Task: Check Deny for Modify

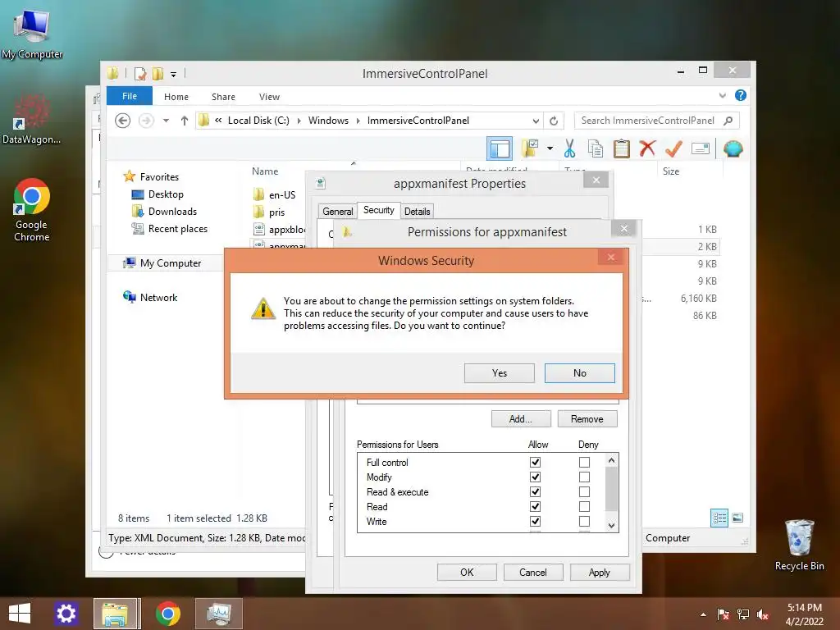Action: 584,477
